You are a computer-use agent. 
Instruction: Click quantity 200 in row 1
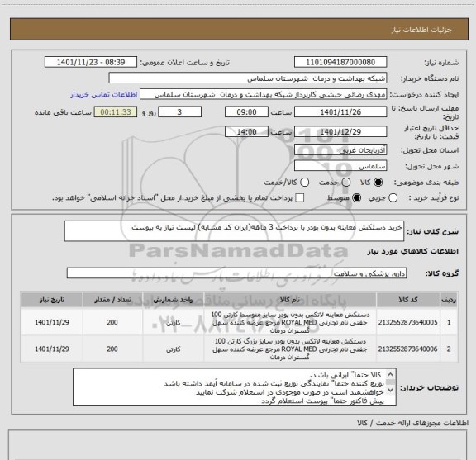click(112, 322)
